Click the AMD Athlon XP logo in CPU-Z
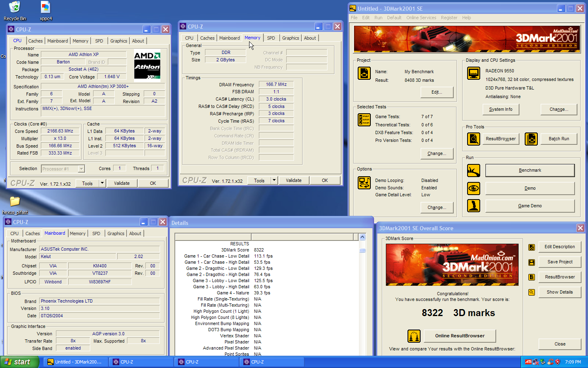 click(147, 66)
